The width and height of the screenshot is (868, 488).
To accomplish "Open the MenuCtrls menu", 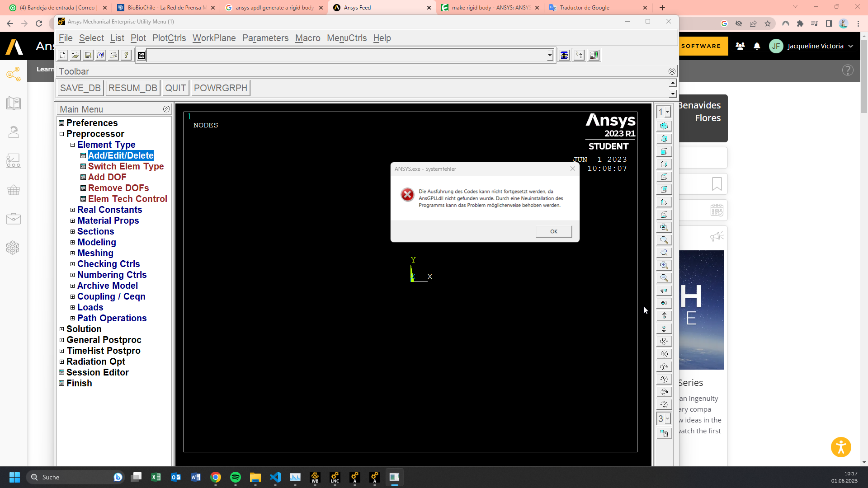I will (x=347, y=38).
